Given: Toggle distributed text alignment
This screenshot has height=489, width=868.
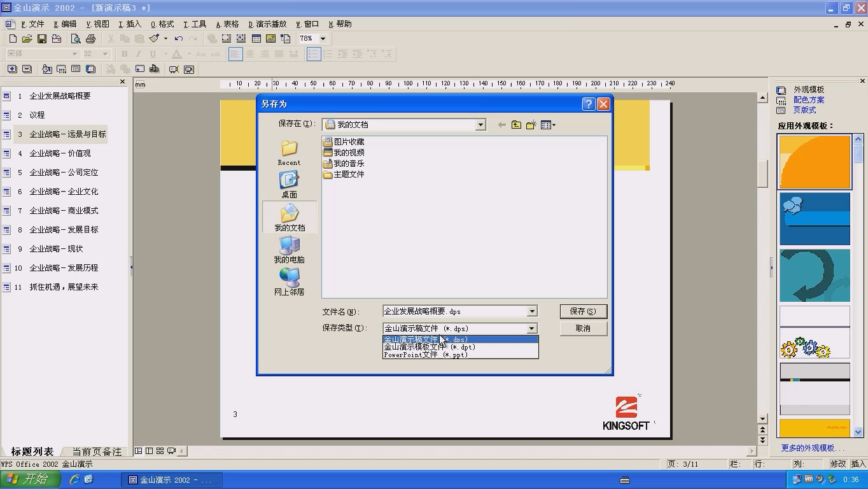Looking at the screenshot, I should click(x=293, y=54).
